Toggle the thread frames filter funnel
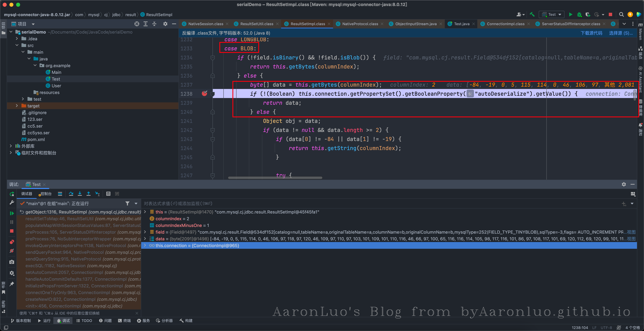 point(127,204)
